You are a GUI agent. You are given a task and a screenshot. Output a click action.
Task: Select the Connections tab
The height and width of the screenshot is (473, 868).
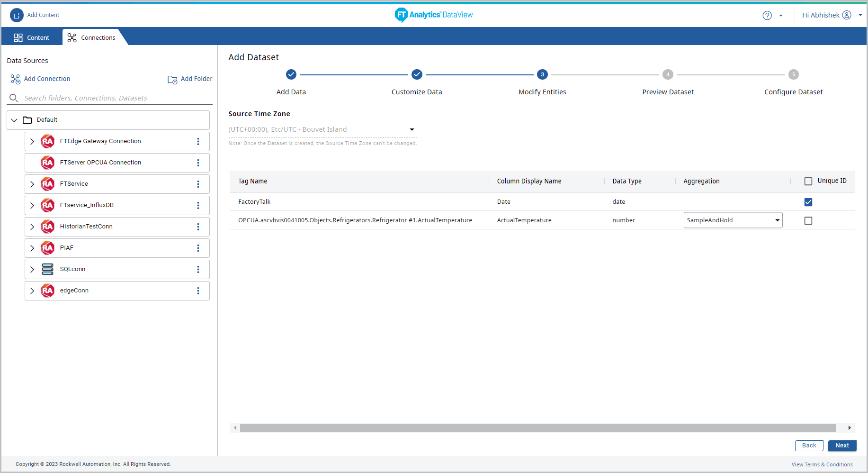[x=92, y=37]
